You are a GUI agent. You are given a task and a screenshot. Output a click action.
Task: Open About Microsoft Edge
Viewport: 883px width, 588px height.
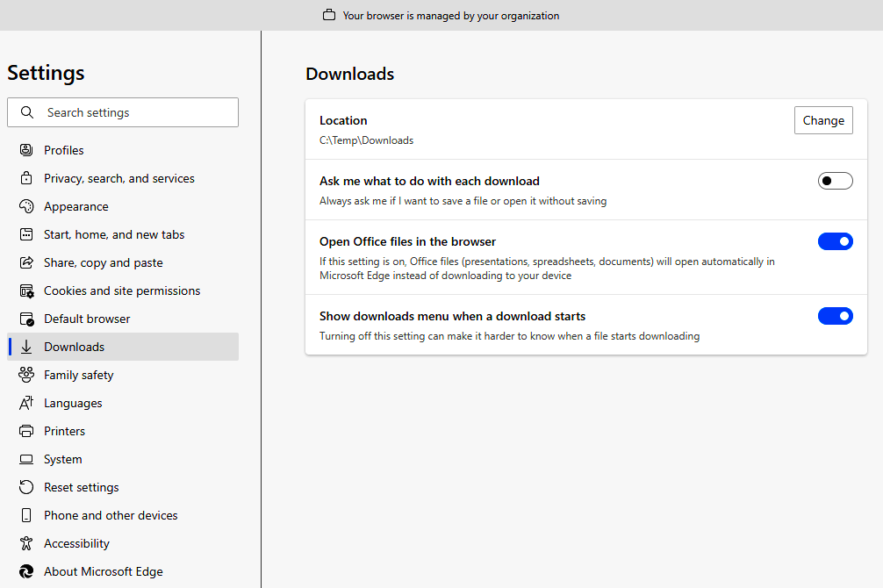point(123,571)
